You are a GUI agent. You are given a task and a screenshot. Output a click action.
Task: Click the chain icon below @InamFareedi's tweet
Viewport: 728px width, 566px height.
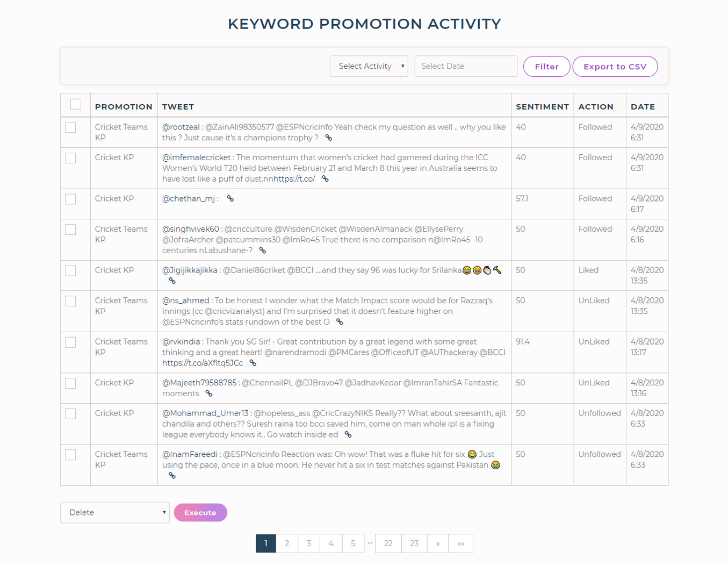coord(173,475)
